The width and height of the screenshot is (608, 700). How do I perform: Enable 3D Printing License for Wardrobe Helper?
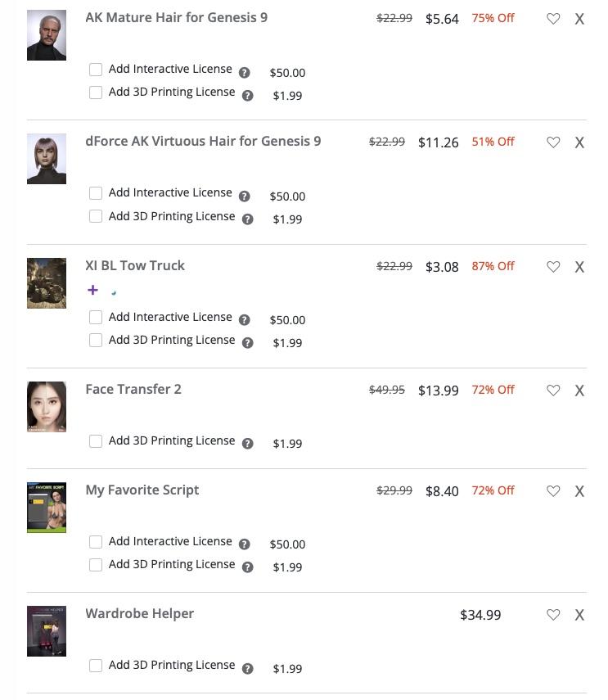pyautogui.click(x=96, y=666)
